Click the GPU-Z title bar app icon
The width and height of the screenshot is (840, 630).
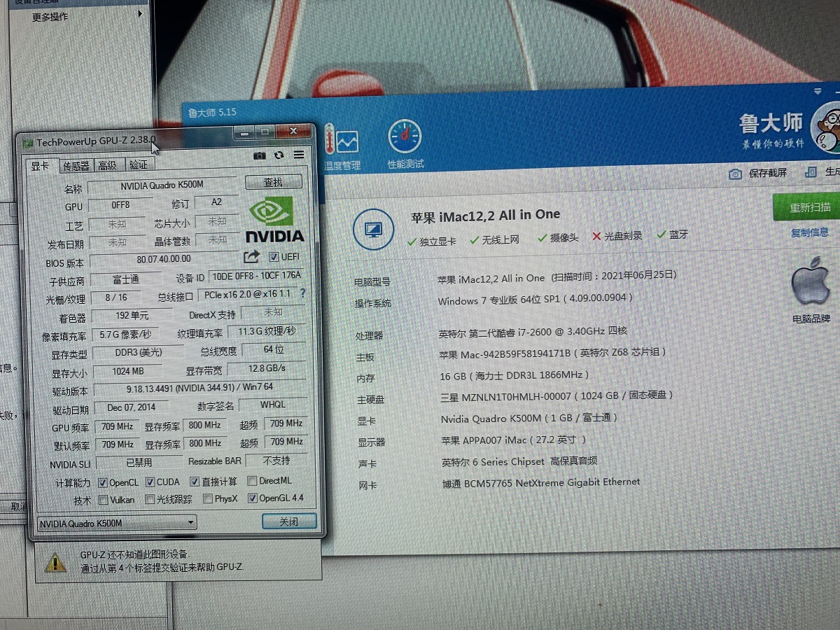coord(27,142)
